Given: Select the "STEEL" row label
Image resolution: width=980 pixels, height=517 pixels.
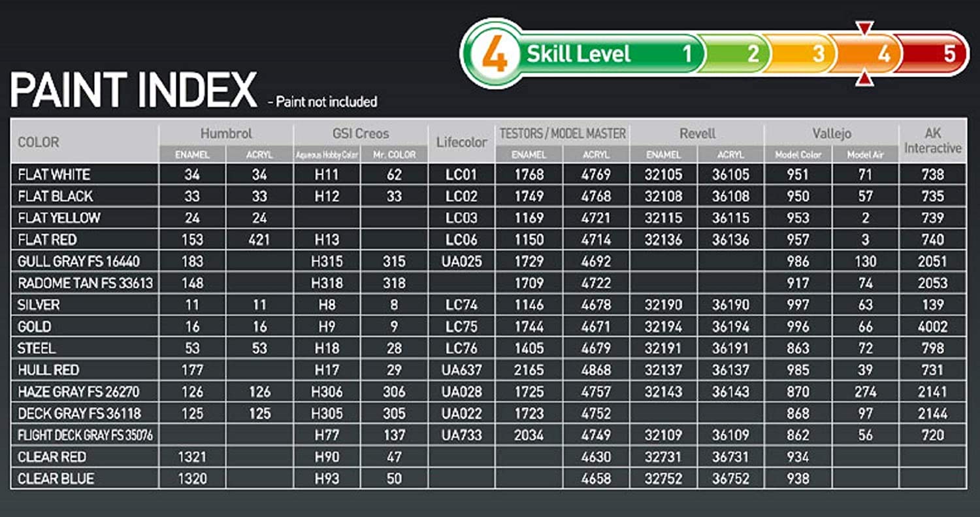Looking at the screenshot, I should click(x=37, y=348).
